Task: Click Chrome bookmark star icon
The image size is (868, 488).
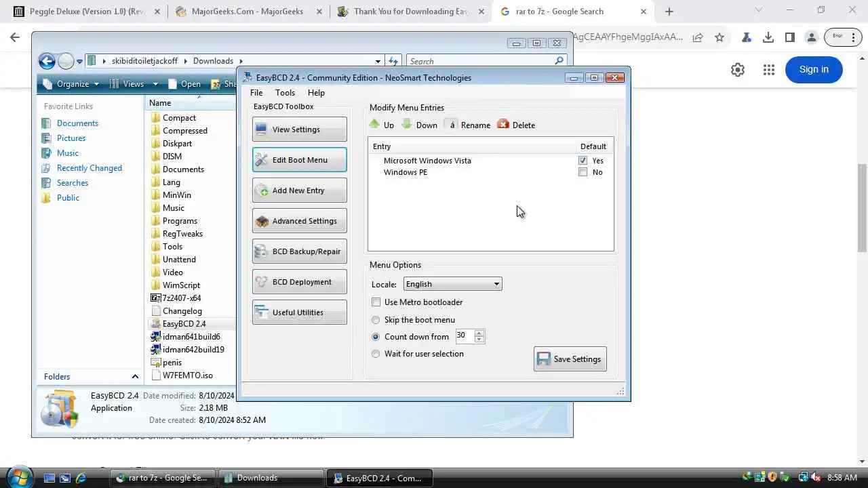Action: pos(719,37)
